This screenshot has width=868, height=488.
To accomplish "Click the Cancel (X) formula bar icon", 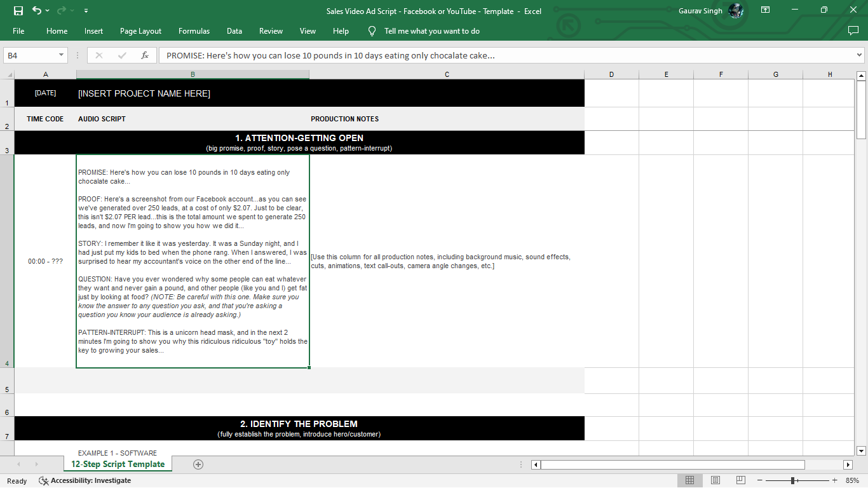I will [98, 55].
